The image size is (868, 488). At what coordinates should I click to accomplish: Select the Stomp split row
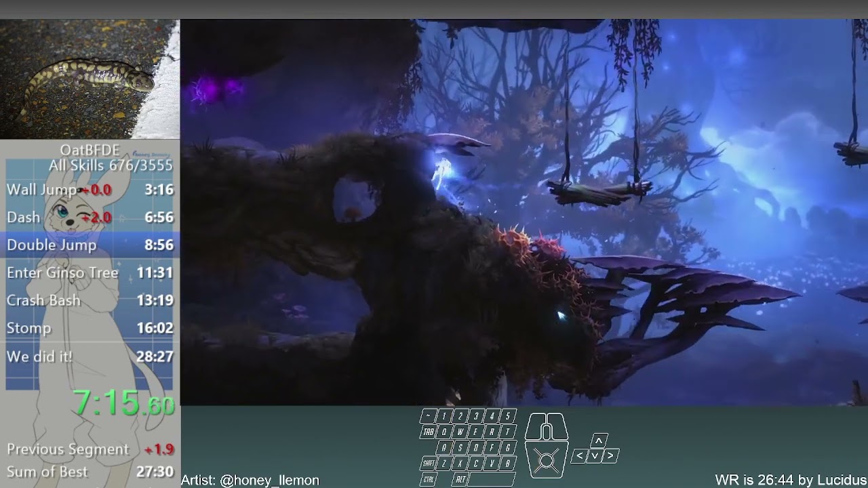coord(90,329)
